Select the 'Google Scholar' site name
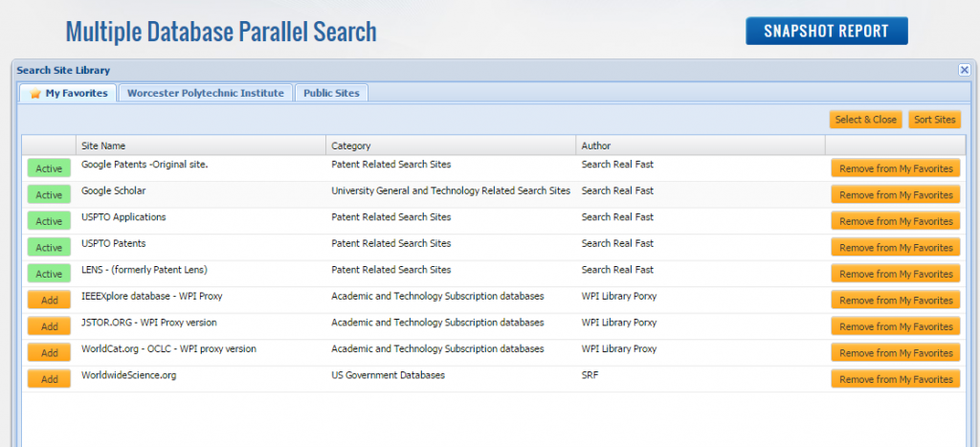The width and height of the screenshot is (980, 447). pyautogui.click(x=113, y=190)
